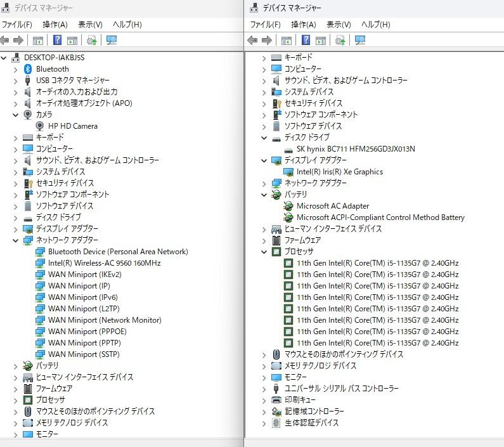Click 生体認証デバイス fingerprint icon
This screenshot has width=504, height=447.
(x=276, y=422)
